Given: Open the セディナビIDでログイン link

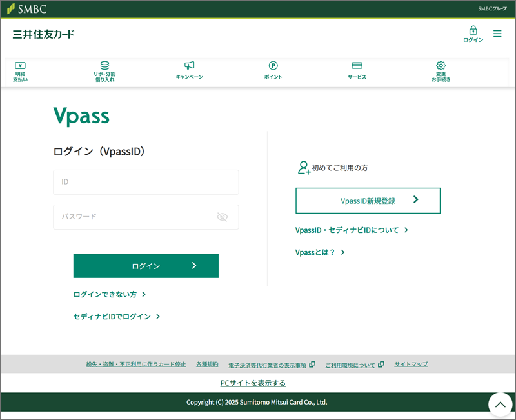Looking at the screenshot, I should 117,317.
